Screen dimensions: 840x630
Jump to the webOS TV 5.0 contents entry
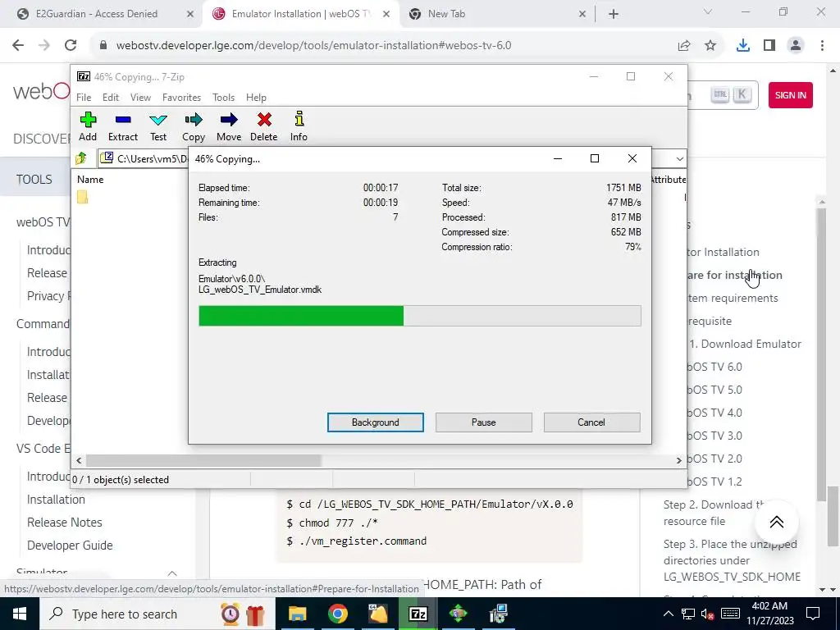click(714, 390)
